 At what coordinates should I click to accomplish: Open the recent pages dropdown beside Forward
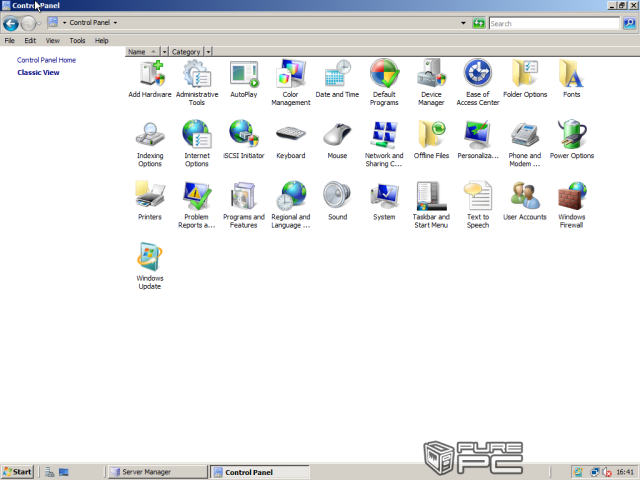[x=40, y=24]
